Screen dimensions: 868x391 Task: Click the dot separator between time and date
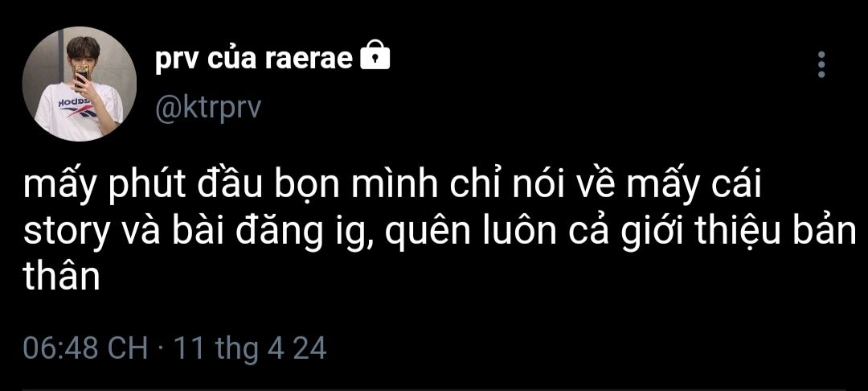click(x=161, y=349)
